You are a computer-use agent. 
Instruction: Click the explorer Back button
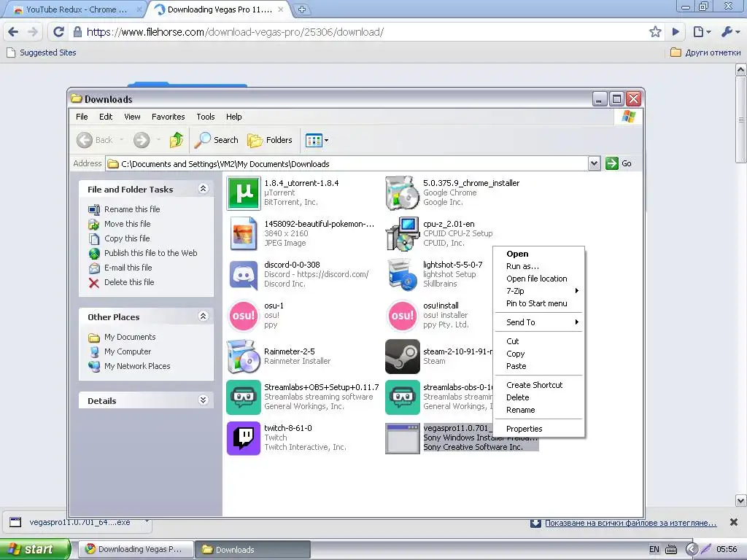pyautogui.click(x=94, y=140)
